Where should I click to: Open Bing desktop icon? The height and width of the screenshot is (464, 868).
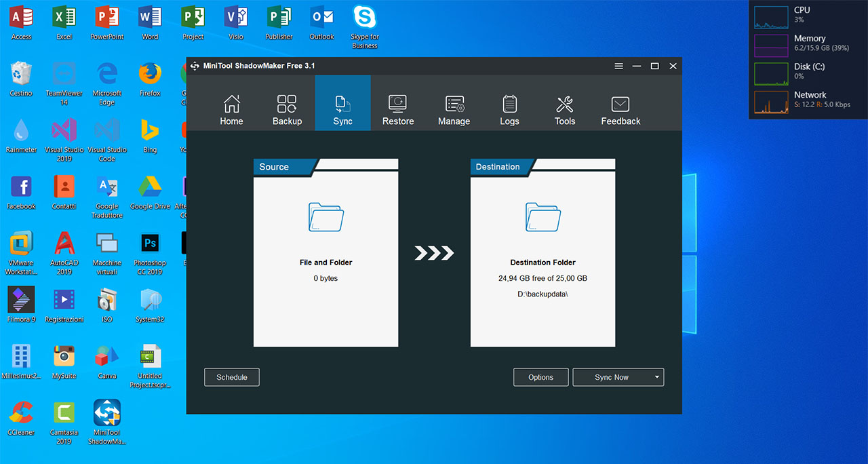[150, 135]
